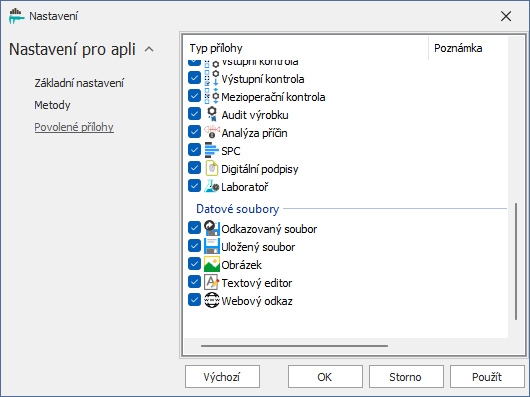Disable the SPC checkbox
This screenshot has width=530, height=397.
(x=194, y=150)
